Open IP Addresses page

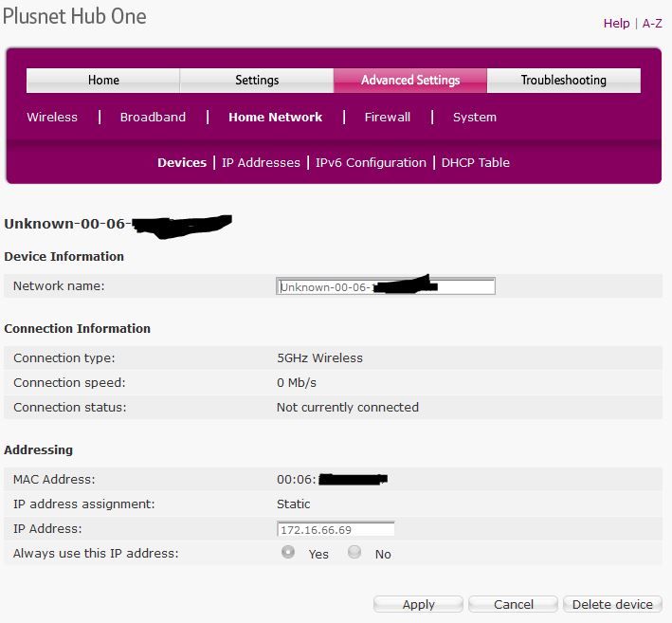[261, 162]
